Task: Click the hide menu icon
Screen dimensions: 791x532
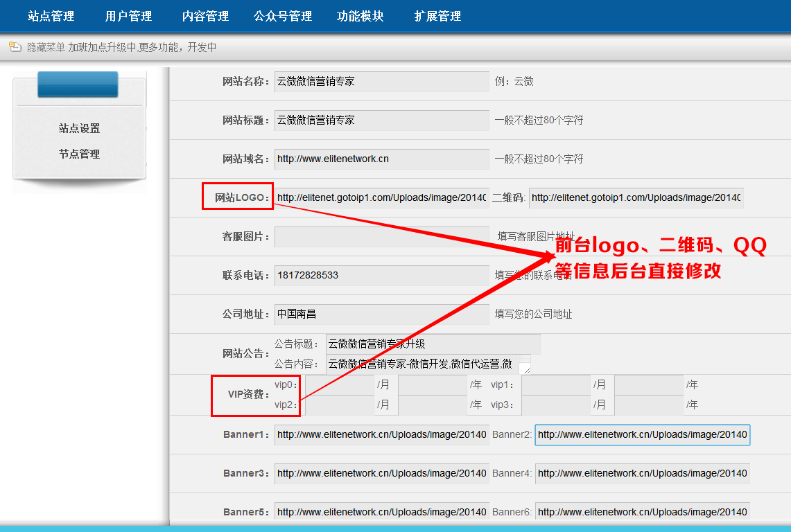Action: pos(15,47)
